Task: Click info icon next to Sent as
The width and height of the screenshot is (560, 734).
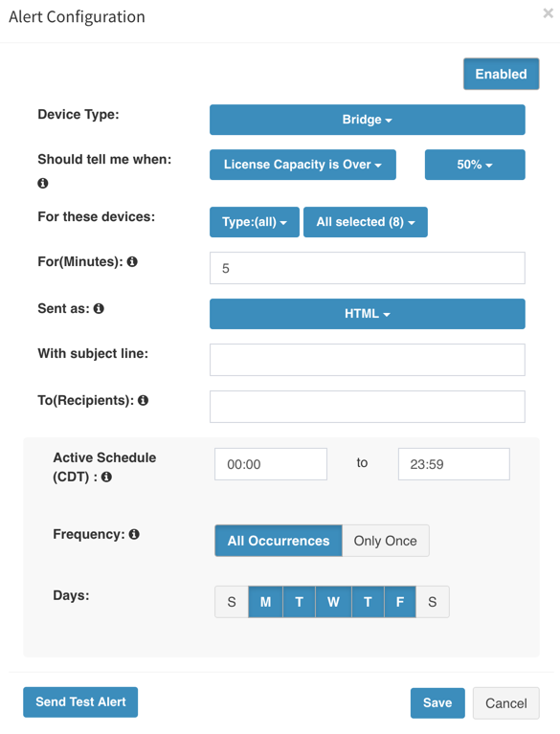Action: [99, 308]
